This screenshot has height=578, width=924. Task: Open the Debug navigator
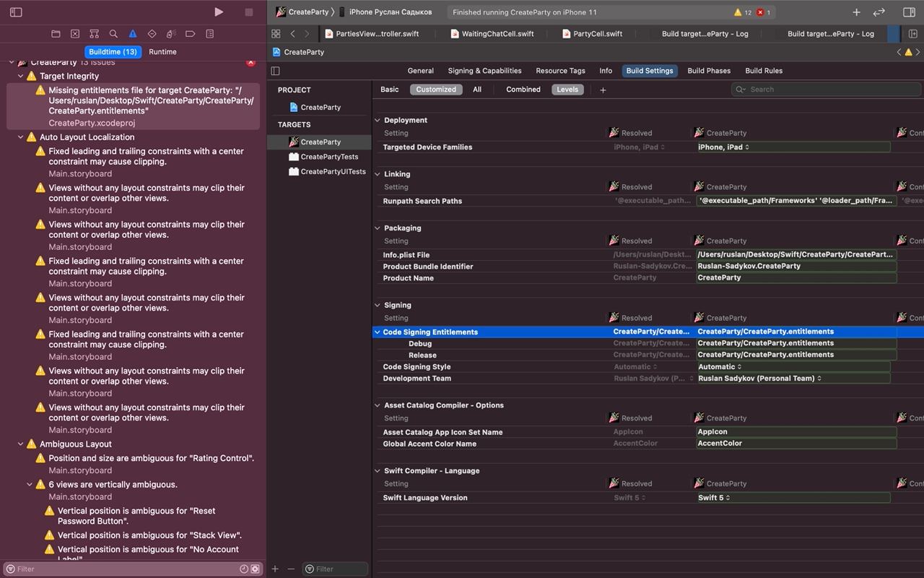[171, 34]
